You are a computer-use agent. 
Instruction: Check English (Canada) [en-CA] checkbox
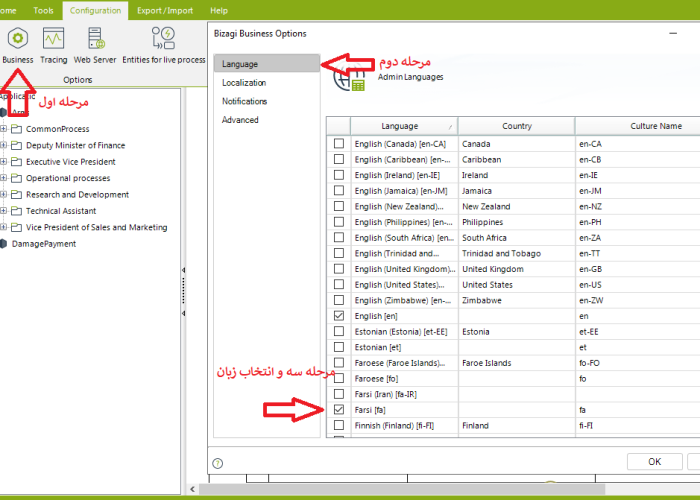[x=339, y=143]
